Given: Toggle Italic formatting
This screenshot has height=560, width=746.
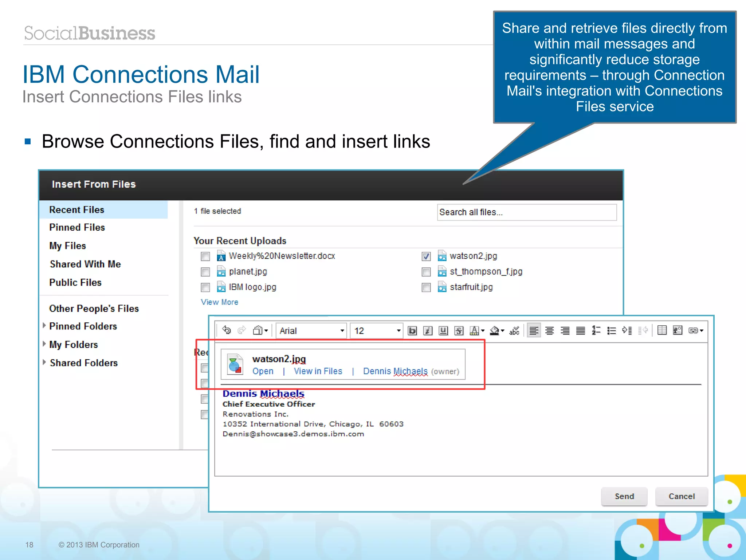Looking at the screenshot, I should tap(428, 330).
